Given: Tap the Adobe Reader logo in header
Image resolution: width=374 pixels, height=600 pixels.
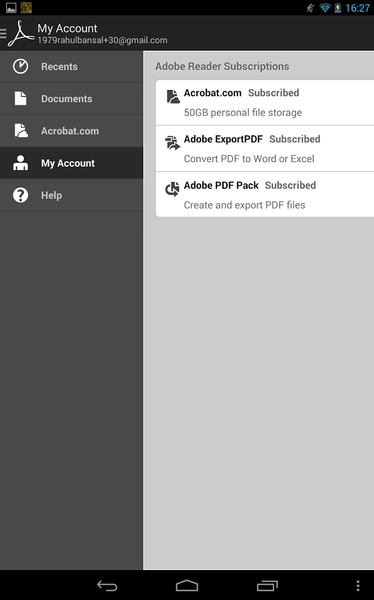Looking at the screenshot, I should 21,34.
